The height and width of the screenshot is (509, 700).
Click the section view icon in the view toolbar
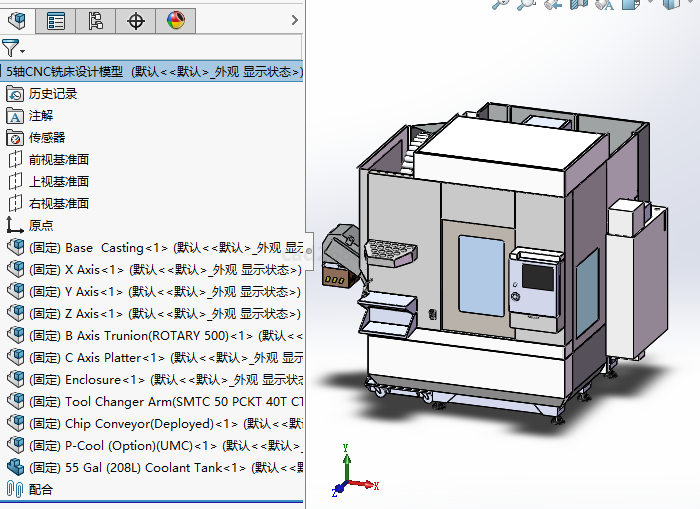[x=578, y=4]
